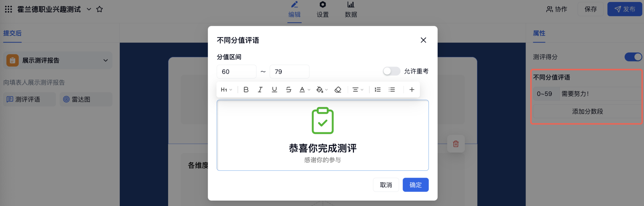Toggle bold formatting in the editor toolbar
This screenshot has height=206, width=644.
[x=246, y=90]
